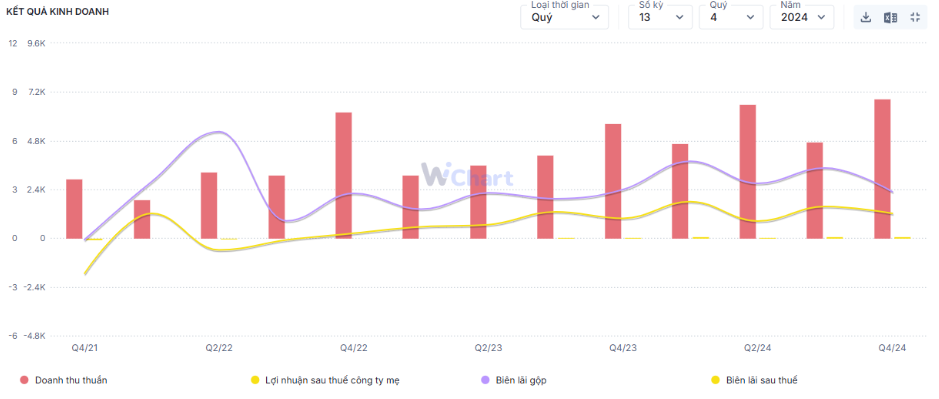Select the Q4/22 revenue bar
The height and width of the screenshot is (399, 939).
pyautogui.click(x=344, y=176)
